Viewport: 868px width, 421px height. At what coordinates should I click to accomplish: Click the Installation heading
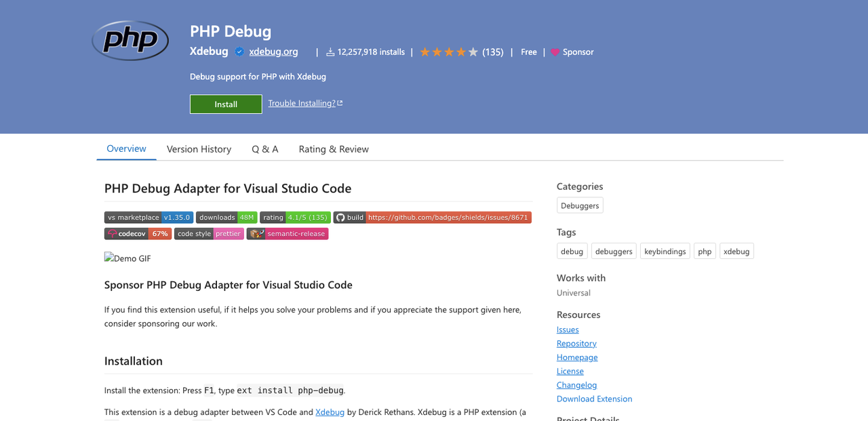(134, 361)
